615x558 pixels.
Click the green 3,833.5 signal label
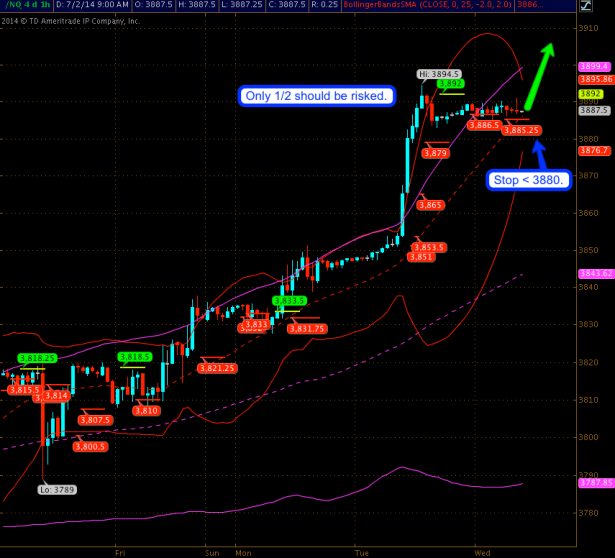[289, 301]
